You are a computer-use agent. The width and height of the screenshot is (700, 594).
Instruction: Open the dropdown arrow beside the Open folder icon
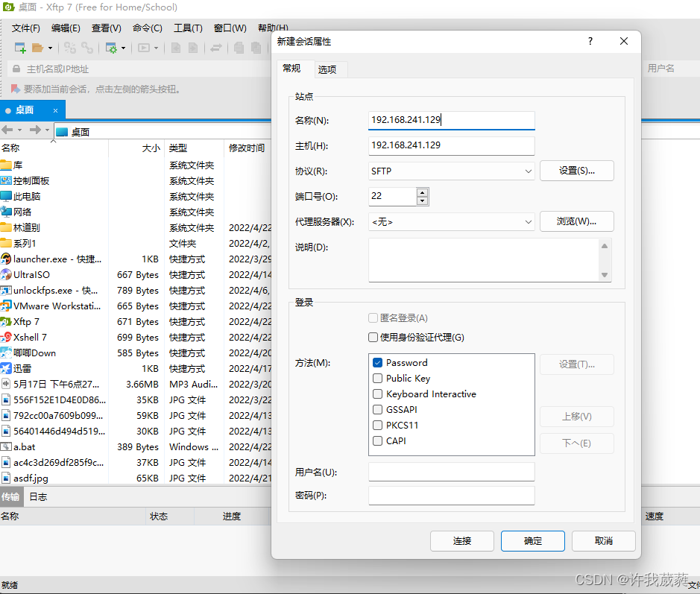pos(50,48)
